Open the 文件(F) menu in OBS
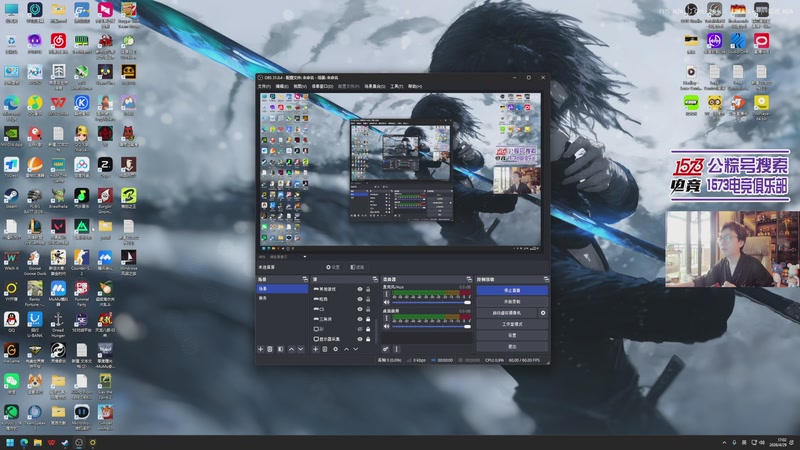Image resolution: width=800 pixels, height=450 pixels. [x=264, y=86]
